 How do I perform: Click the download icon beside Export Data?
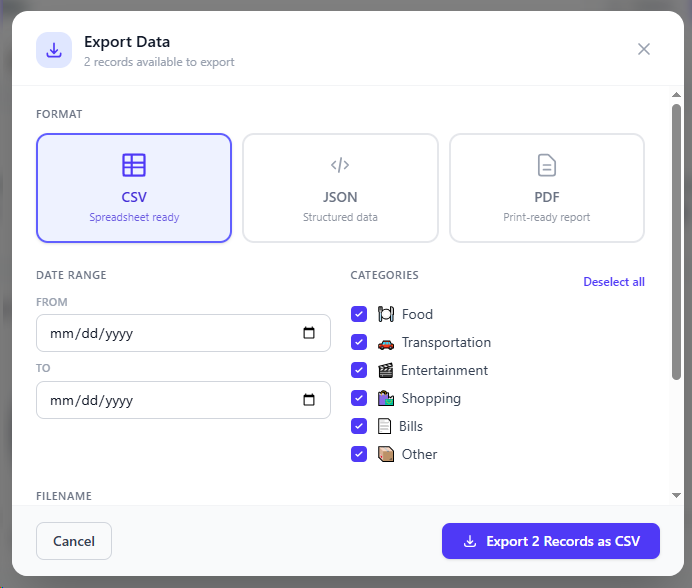(x=54, y=50)
